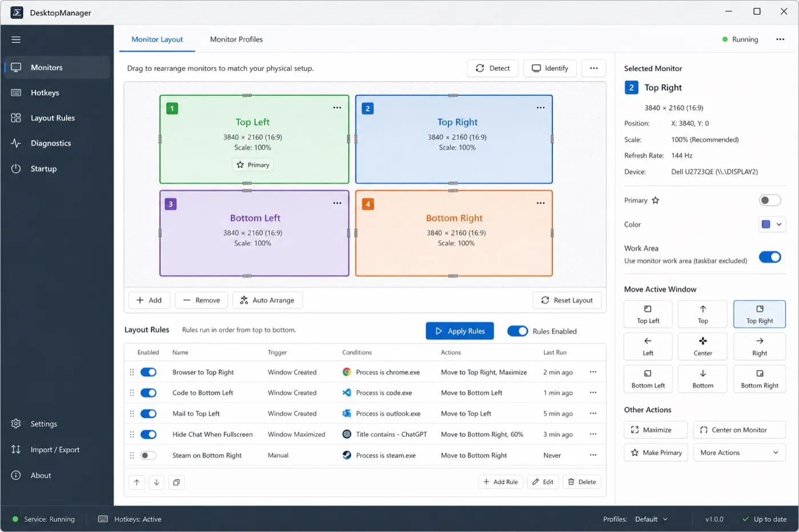Snap active window to Top
The height and width of the screenshot is (532, 799).
pyautogui.click(x=703, y=314)
